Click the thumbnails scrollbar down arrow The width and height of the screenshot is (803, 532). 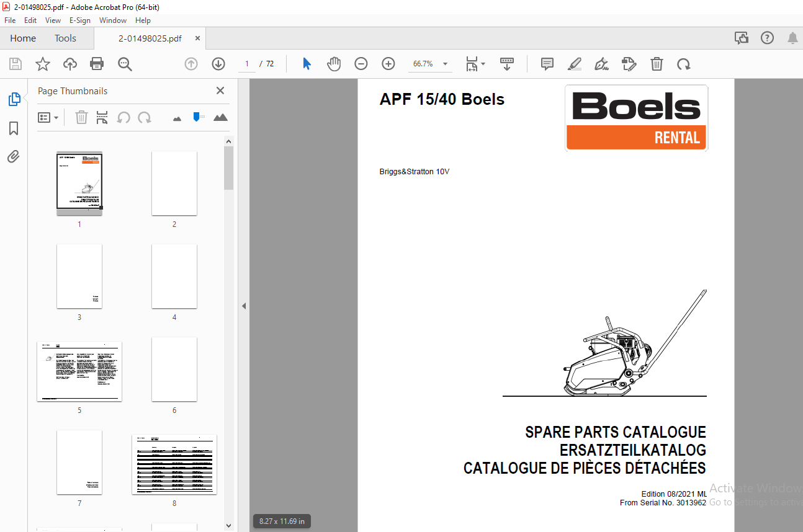click(229, 526)
